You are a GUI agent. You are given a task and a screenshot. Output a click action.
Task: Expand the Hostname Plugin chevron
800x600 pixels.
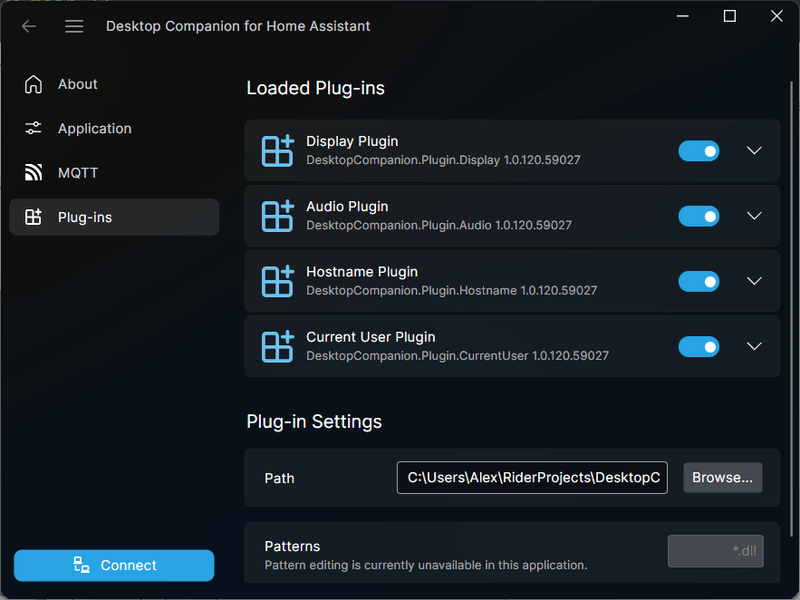coord(754,281)
